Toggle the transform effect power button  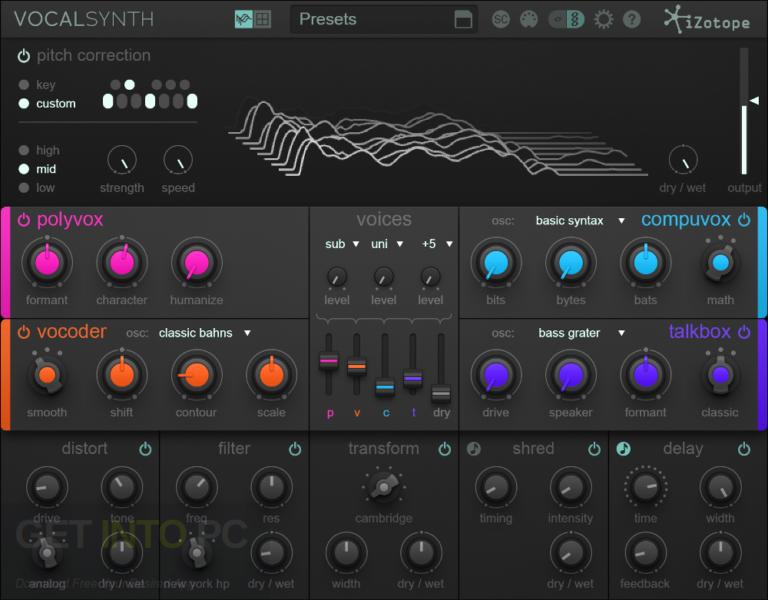point(445,449)
